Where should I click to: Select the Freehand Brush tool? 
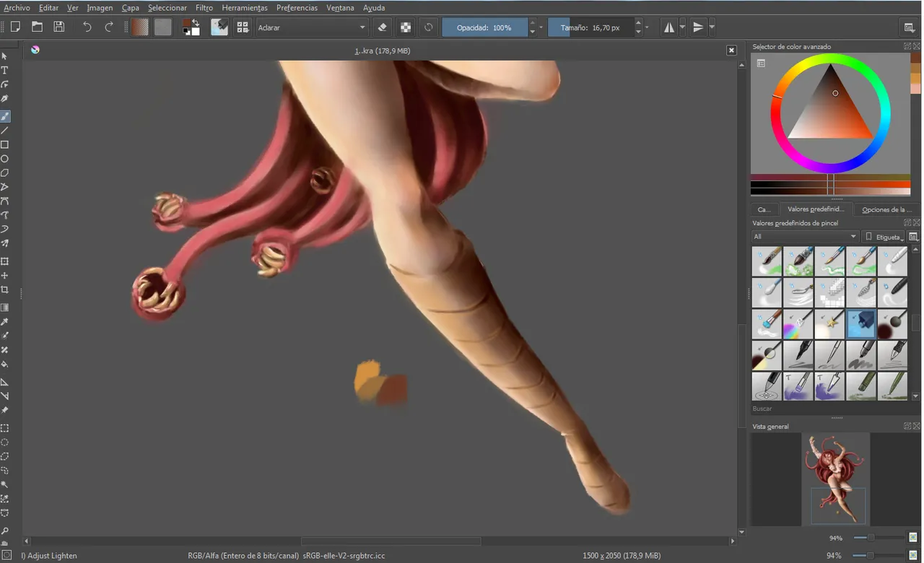tap(4, 116)
